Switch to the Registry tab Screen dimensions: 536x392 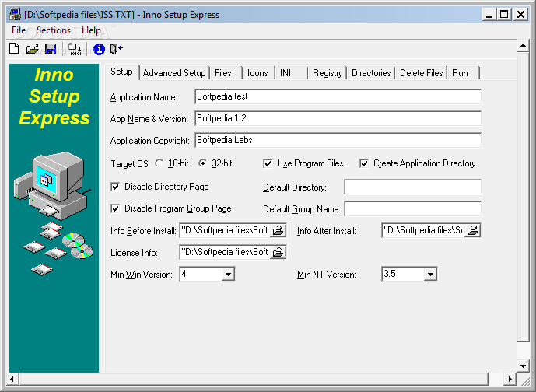tap(328, 73)
